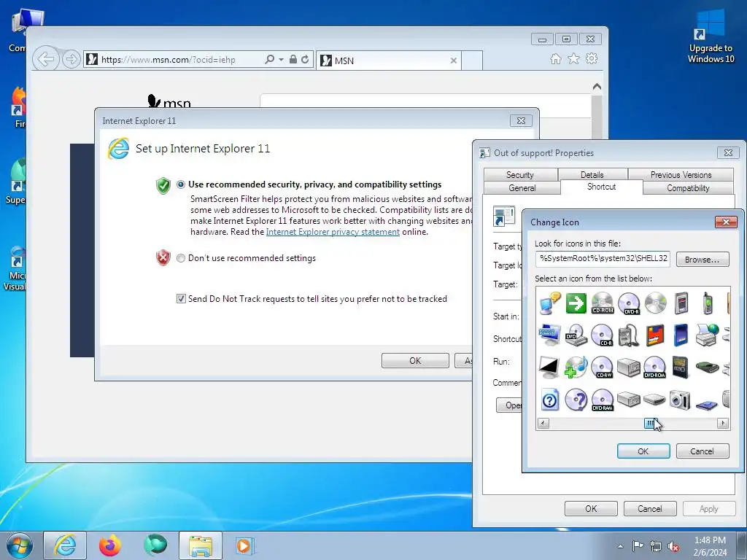This screenshot has height=560, width=747.
Task: Choose the unknown disc question mark icon
Action: (576, 400)
